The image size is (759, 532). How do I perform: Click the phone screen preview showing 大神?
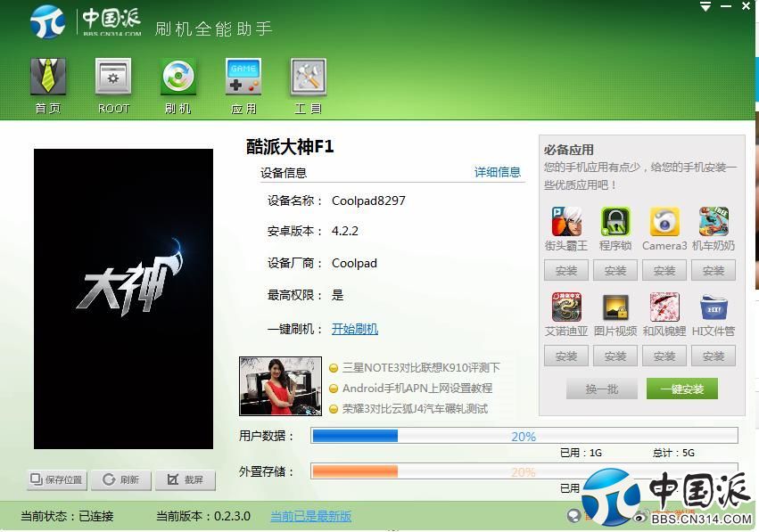coord(123,299)
